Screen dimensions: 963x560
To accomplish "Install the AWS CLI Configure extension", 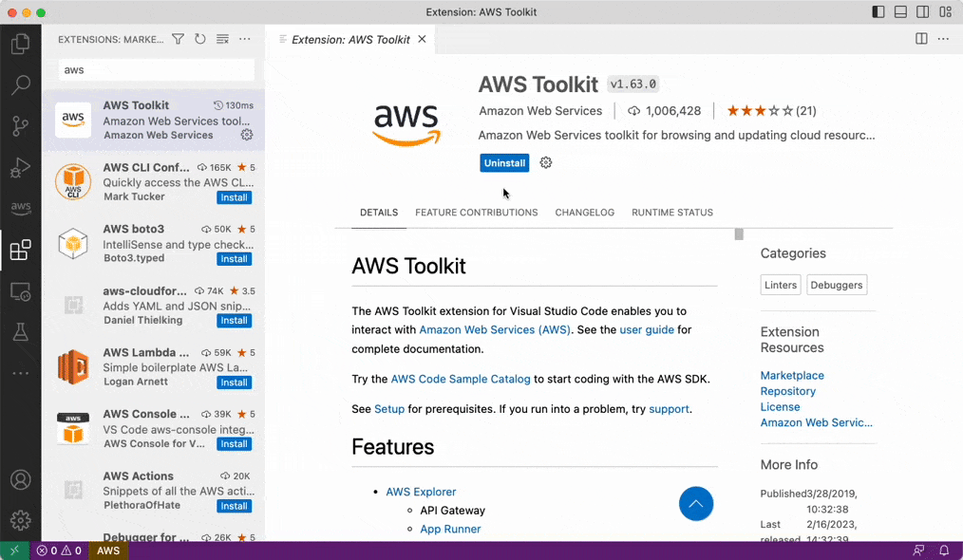I will pyautogui.click(x=234, y=197).
